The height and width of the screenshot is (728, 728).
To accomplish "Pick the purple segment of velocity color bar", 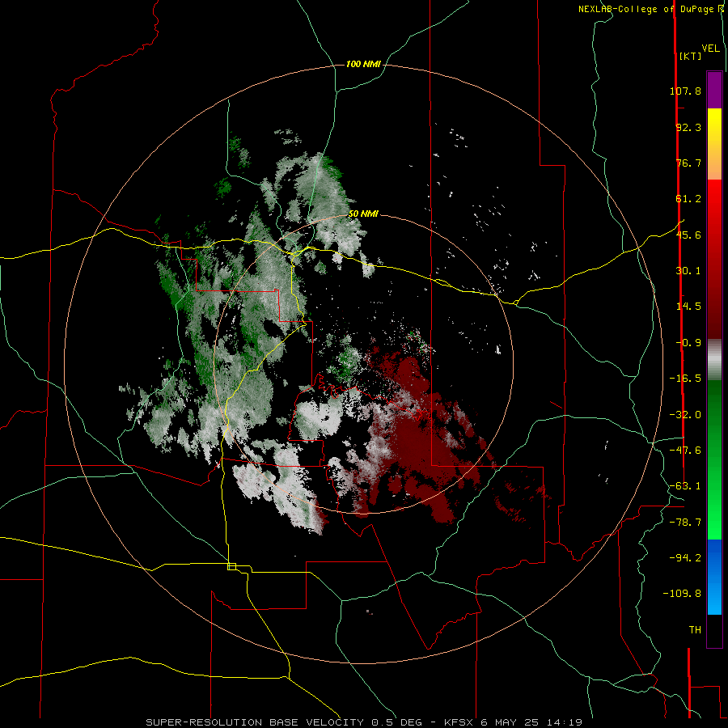I will click(x=714, y=90).
